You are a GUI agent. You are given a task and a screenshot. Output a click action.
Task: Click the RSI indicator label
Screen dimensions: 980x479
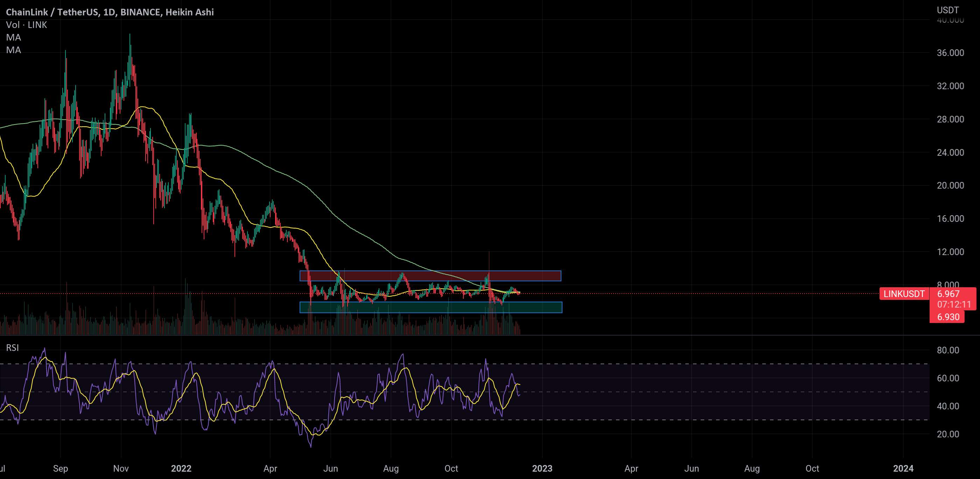(x=13, y=348)
